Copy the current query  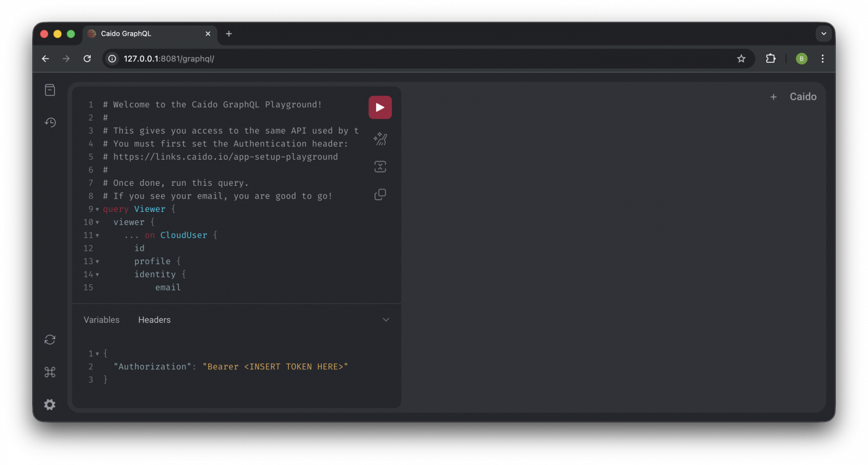tap(380, 194)
